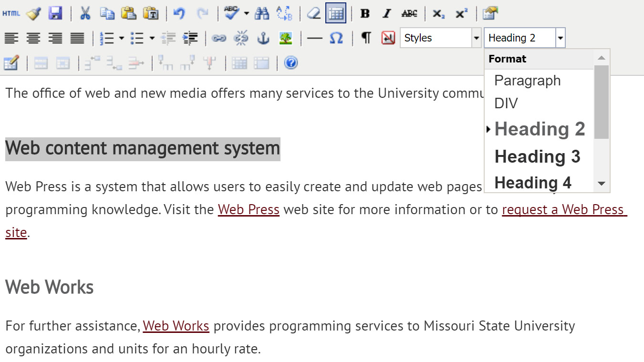
Task: Toggle bold formatting
Action: [364, 13]
